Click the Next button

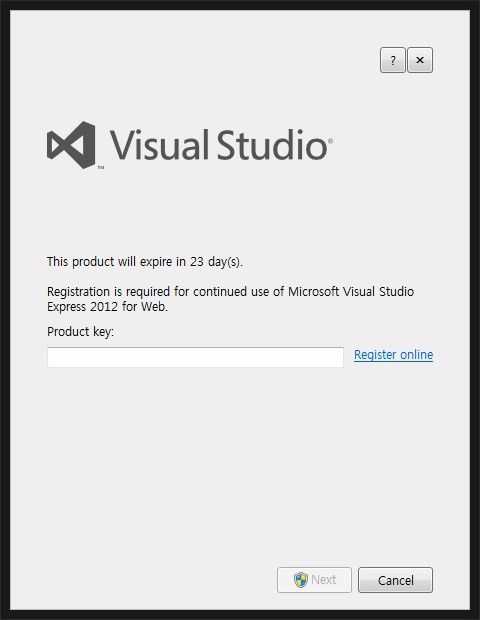click(x=314, y=580)
